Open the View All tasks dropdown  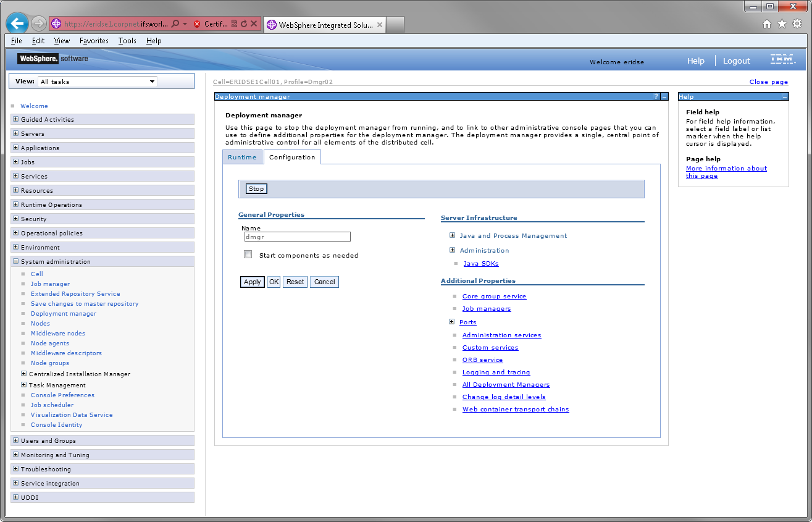pos(98,82)
